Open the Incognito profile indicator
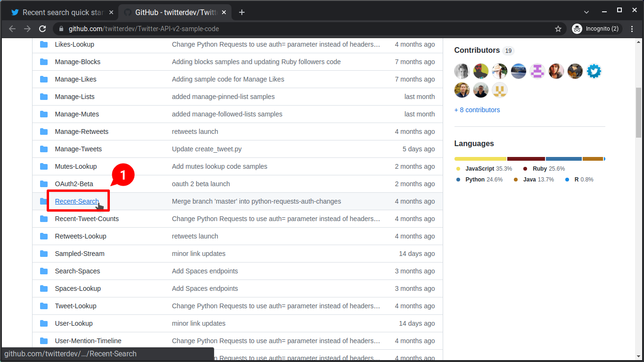The height and width of the screenshot is (362, 644). (x=596, y=29)
